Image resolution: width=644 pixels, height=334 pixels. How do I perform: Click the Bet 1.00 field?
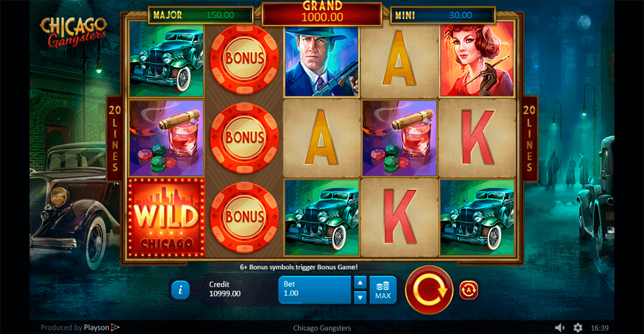(x=315, y=290)
